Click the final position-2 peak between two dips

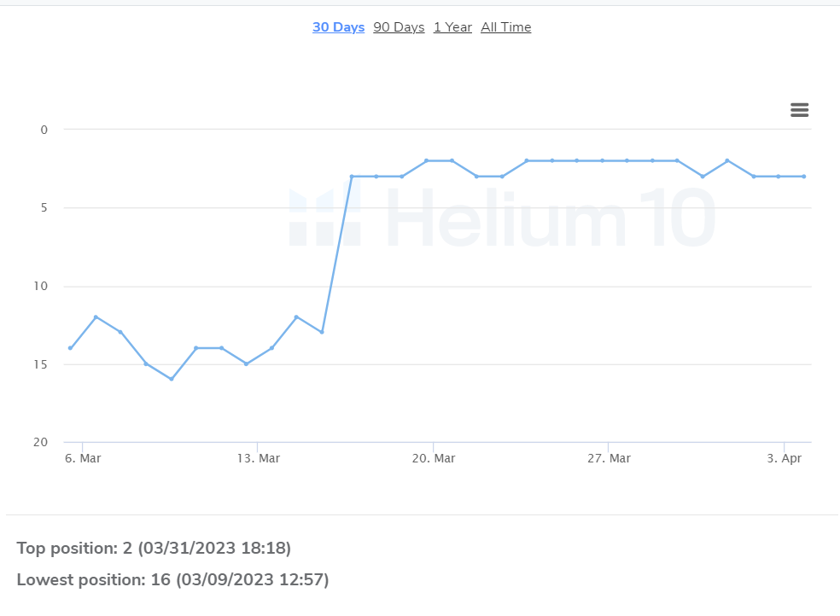point(727,160)
